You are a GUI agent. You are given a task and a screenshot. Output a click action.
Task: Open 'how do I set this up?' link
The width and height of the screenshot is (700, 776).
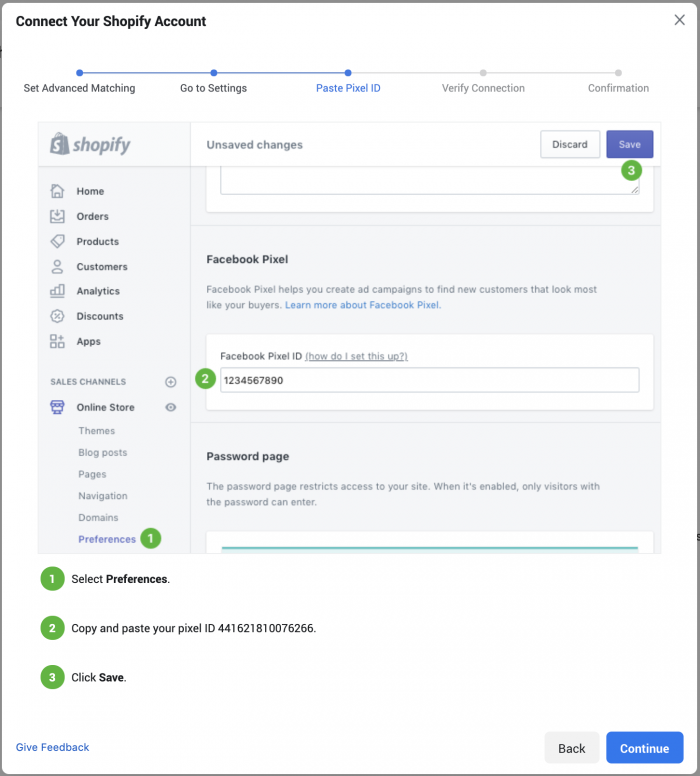[x=356, y=356]
